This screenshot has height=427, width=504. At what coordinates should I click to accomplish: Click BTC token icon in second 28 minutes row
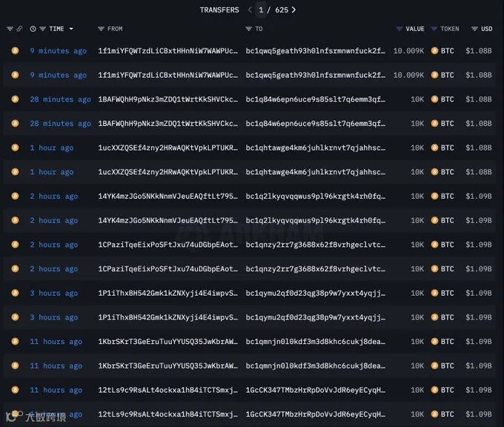434,123
